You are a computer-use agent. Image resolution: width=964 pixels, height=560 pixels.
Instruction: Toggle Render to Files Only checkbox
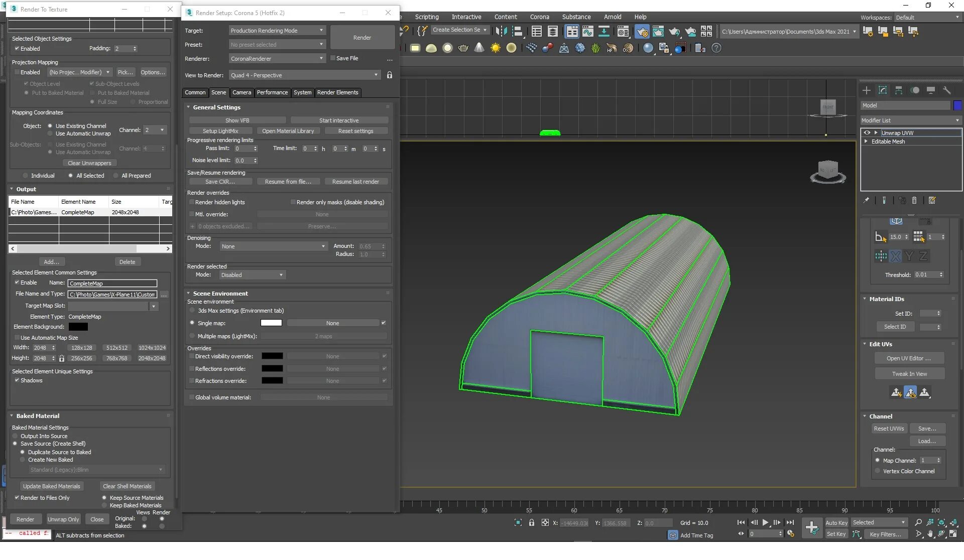point(17,498)
